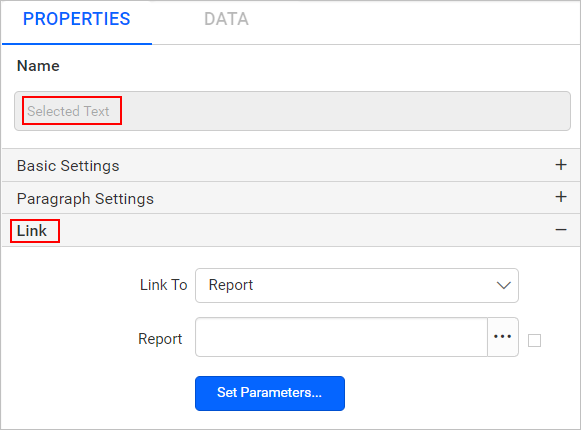Click the Name field with Selected Text
Screen dimensions: 581x430
point(292,111)
